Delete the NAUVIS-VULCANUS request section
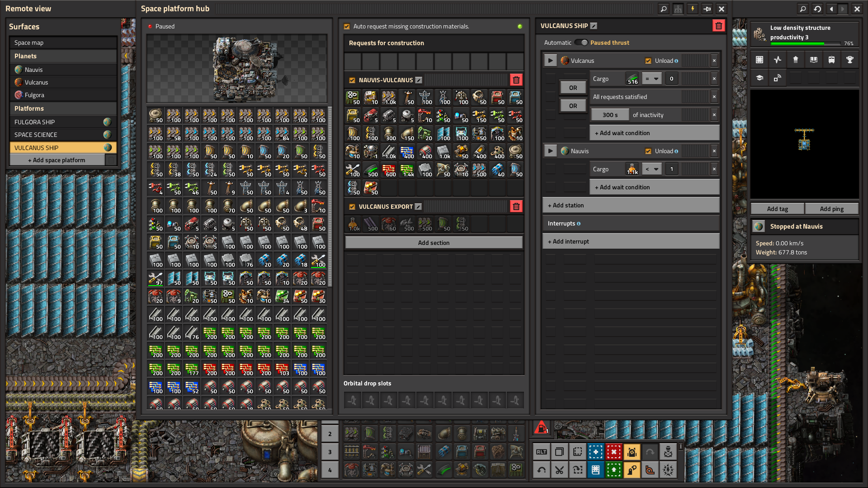The image size is (868, 488). [516, 80]
